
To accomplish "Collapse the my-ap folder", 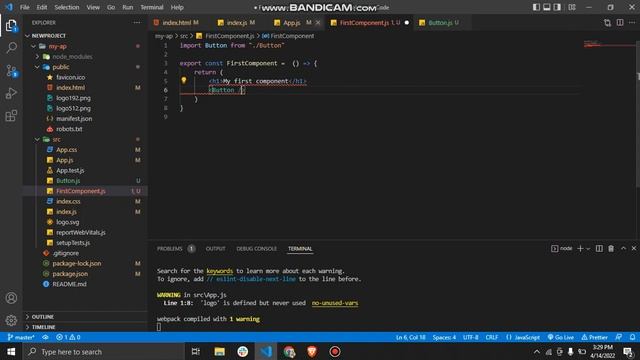I will (x=33, y=46).
